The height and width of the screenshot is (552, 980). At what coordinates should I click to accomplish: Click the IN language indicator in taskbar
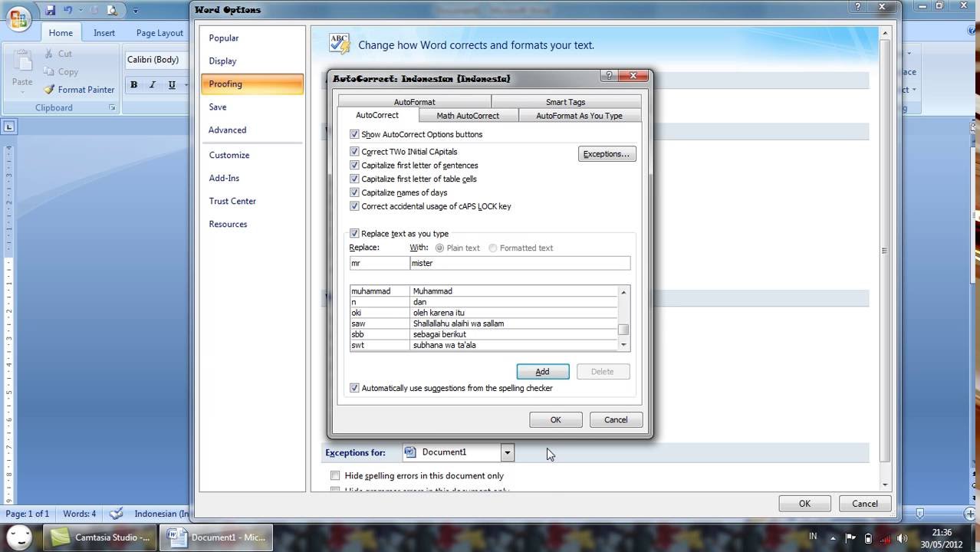813,537
